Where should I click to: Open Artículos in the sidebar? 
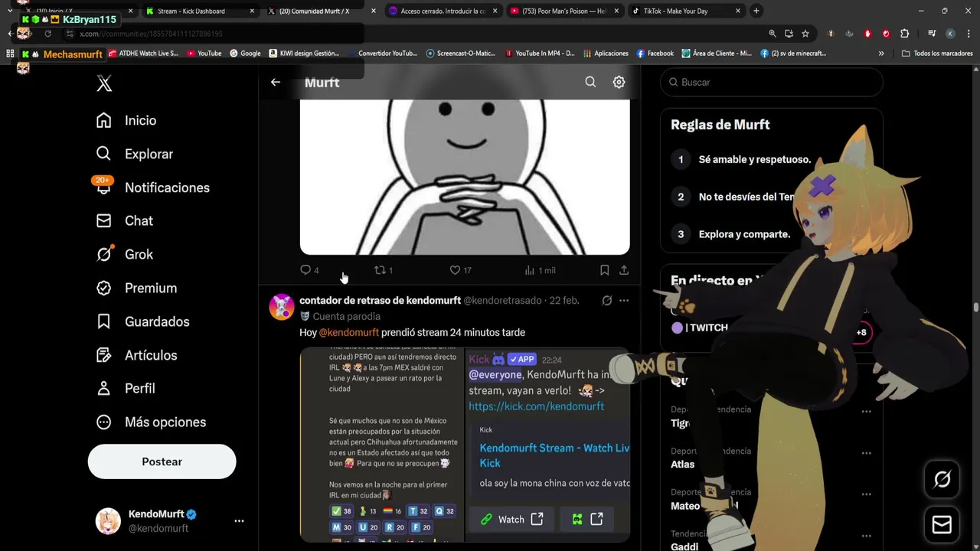click(136, 355)
